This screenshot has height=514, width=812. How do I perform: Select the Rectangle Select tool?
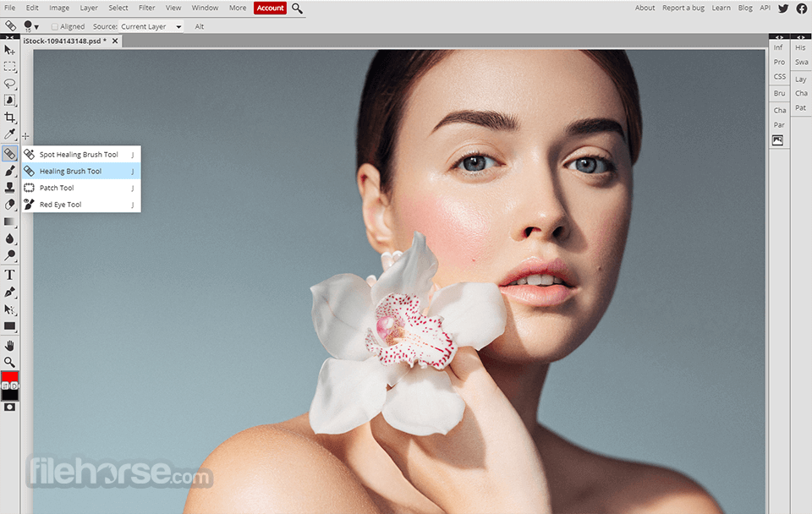pos(9,67)
